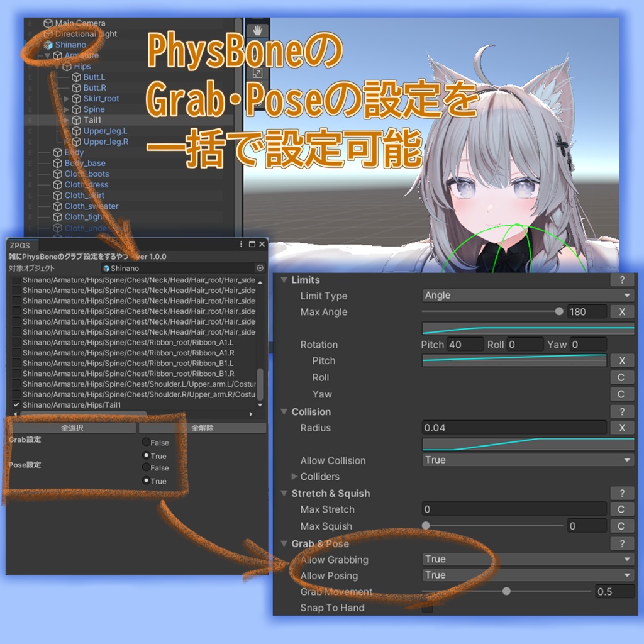Image resolution: width=644 pixels, height=644 pixels.
Task: Click the Limits help question mark icon
Action: (622, 280)
